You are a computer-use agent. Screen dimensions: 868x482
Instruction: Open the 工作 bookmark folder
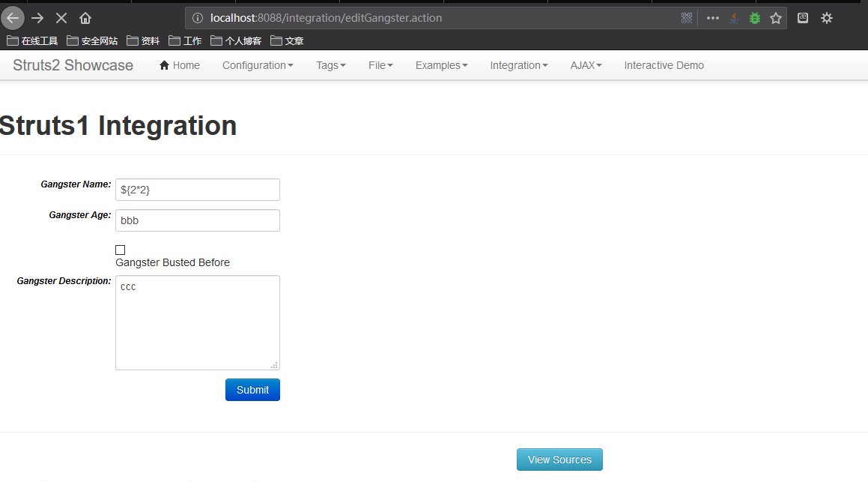point(185,41)
